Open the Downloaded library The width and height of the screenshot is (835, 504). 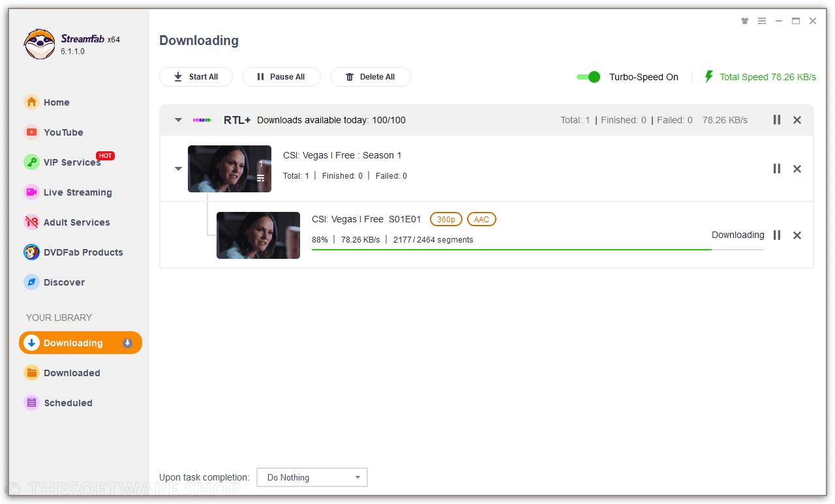[72, 373]
